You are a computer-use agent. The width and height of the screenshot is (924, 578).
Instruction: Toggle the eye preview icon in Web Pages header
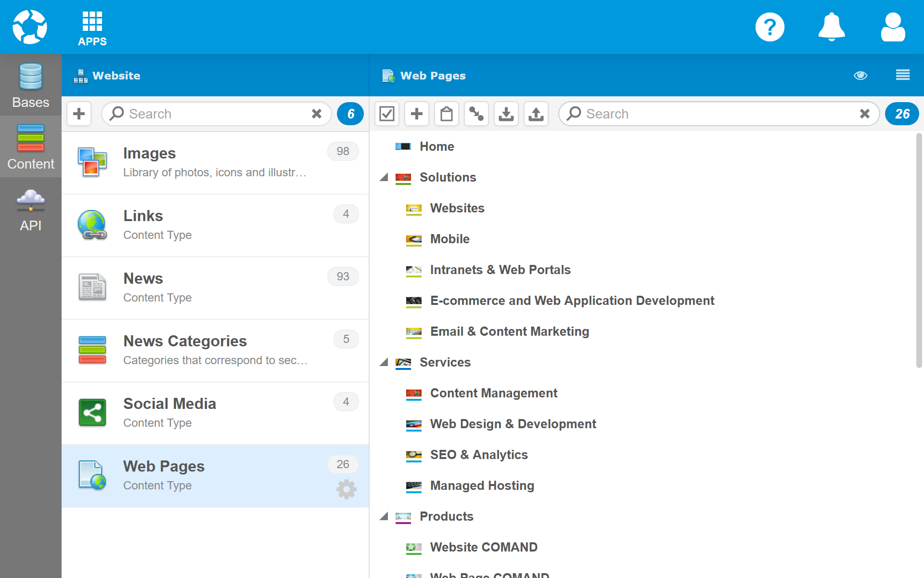(860, 76)
